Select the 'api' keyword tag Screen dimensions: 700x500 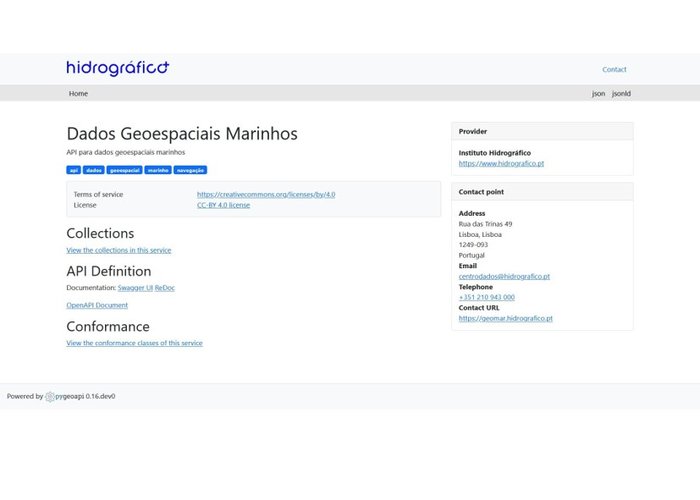point(74,170)
